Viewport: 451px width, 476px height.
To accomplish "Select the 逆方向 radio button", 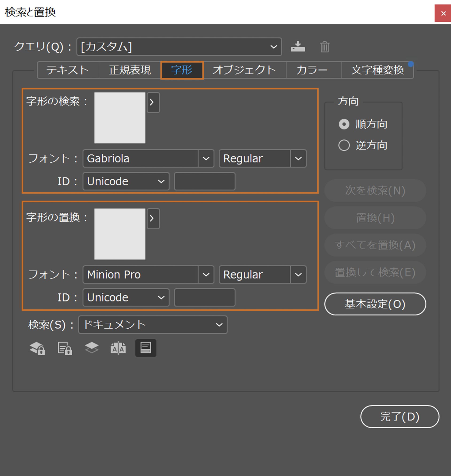I will (344, 145).
